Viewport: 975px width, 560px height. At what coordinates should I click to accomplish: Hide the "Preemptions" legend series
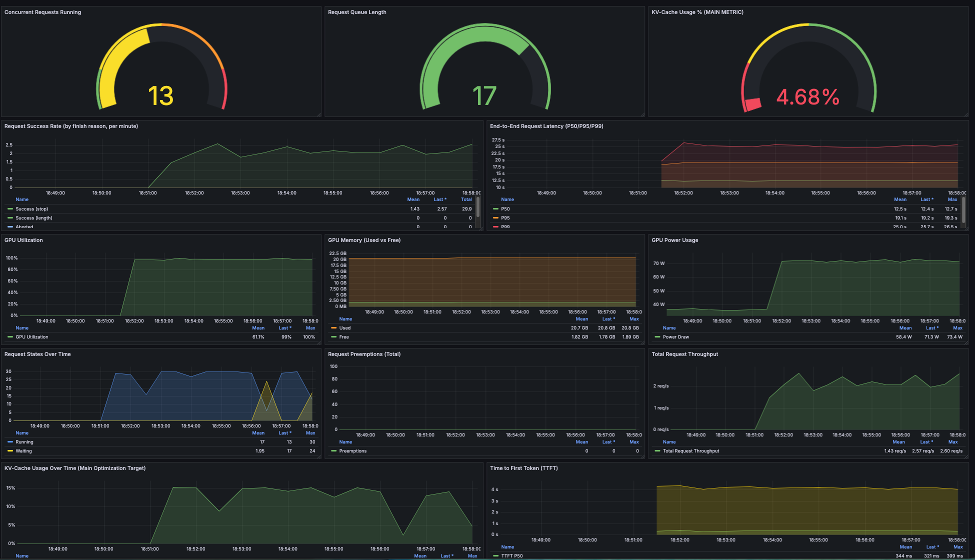[x=353, y=450]
